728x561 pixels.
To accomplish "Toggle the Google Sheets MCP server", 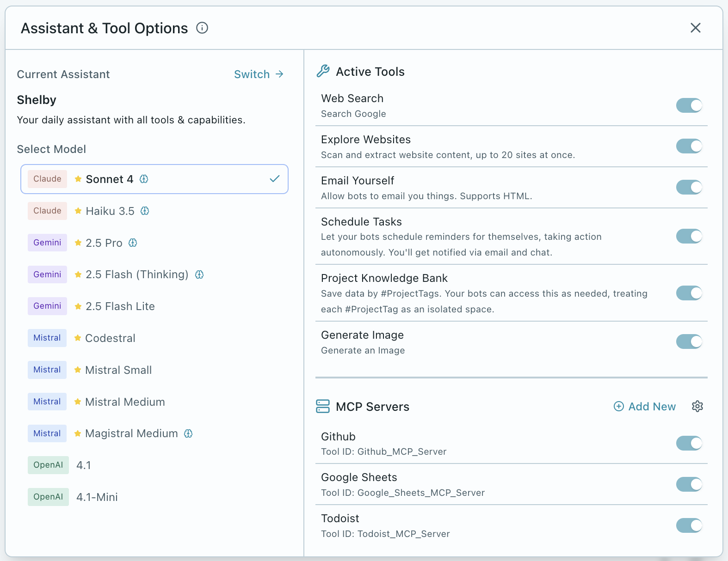I will (x=689, y=484).
